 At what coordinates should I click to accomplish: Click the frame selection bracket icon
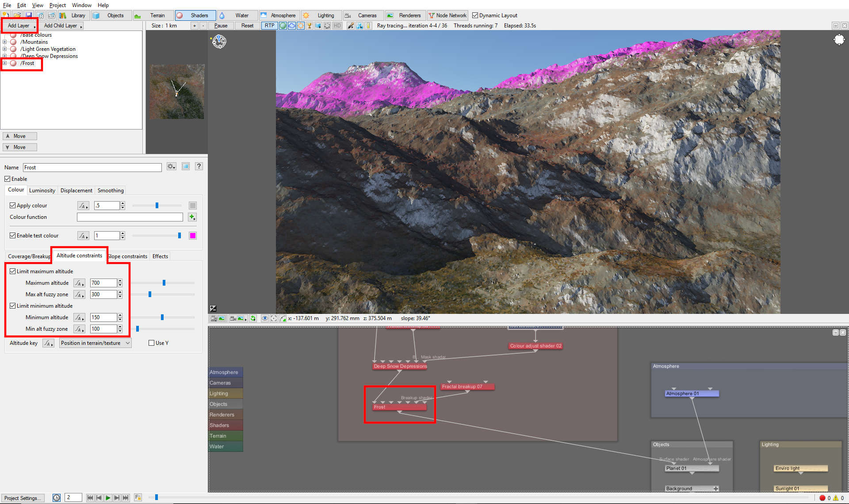[274, 318]
